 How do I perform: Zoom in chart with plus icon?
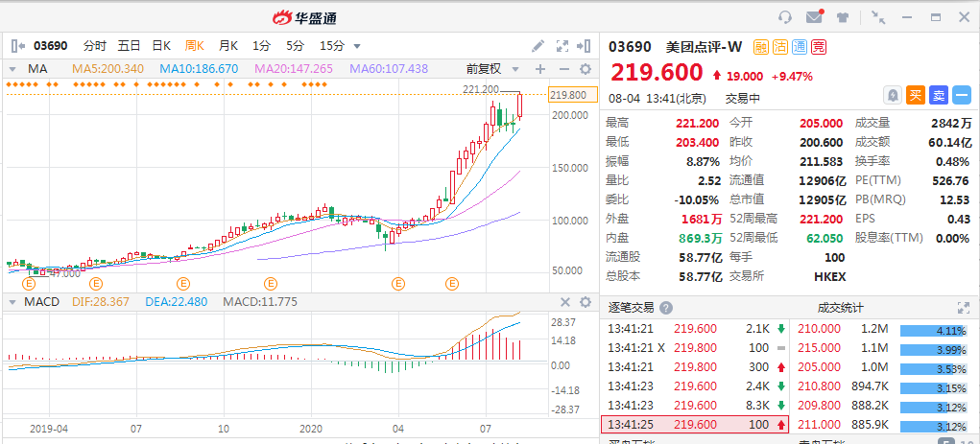(540, 69)
